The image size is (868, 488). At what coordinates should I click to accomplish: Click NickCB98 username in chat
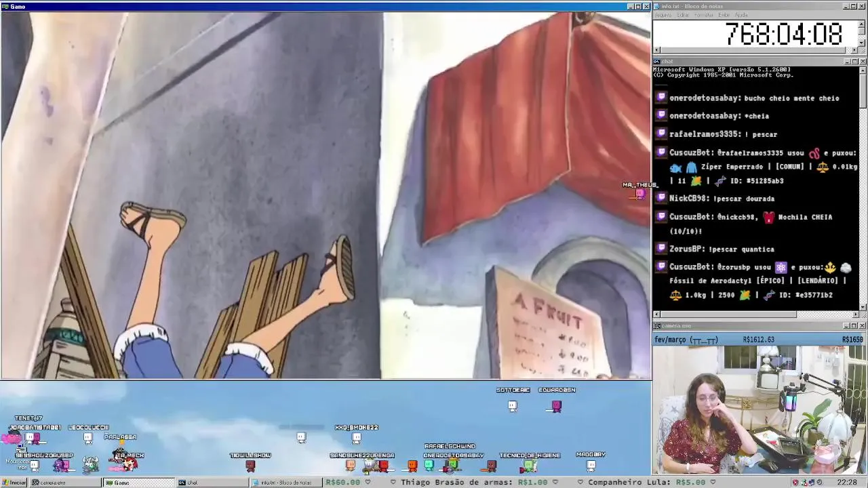[689, 199]
